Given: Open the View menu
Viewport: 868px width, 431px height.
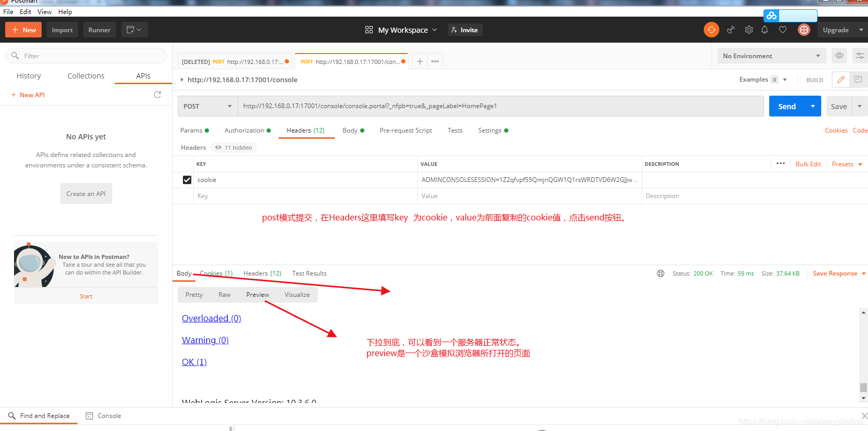Looking at the screenshot, I should click(x=44, y=11).
